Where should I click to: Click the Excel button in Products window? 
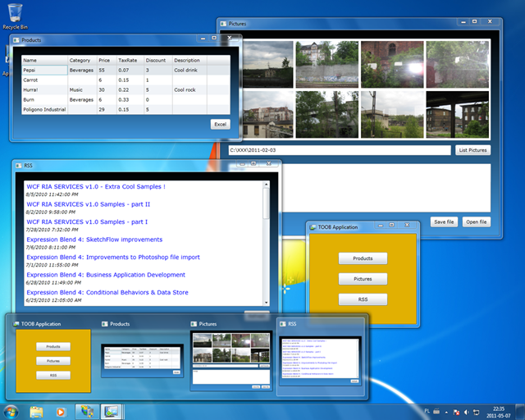(221, 124)
